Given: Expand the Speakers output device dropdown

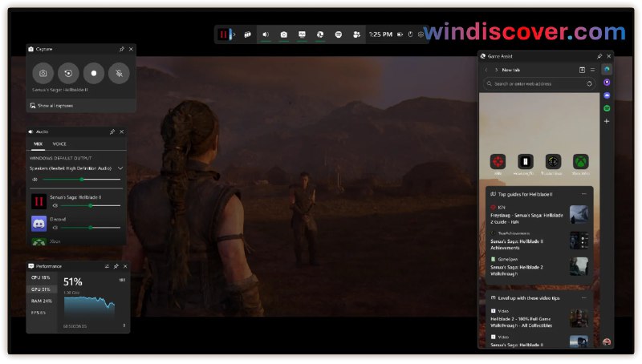Looking at the screenshot, I should (120, 168).
